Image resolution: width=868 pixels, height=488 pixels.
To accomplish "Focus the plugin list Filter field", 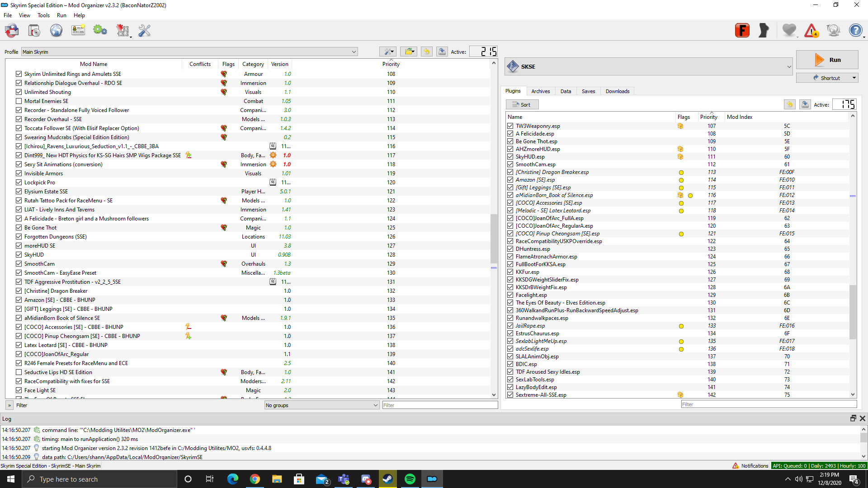I will coord(769,404).
